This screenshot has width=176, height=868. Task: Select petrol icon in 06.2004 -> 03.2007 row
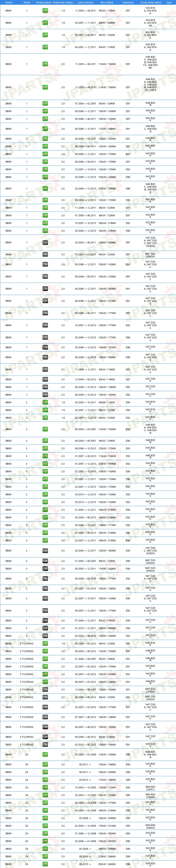point(45,429)
